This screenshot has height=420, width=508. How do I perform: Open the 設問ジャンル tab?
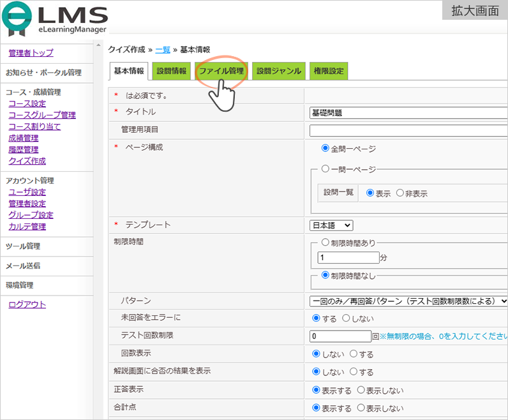278,71
